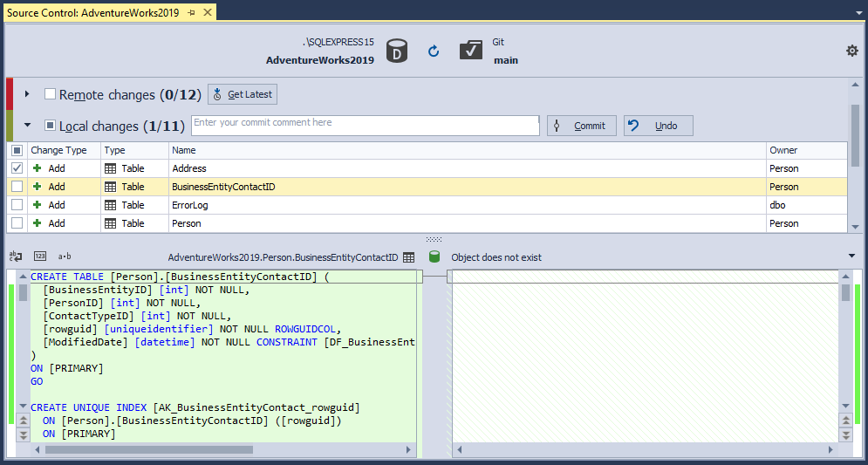
Task: Click left pane horizontal scroll right arrow
Action: (409, 450)
